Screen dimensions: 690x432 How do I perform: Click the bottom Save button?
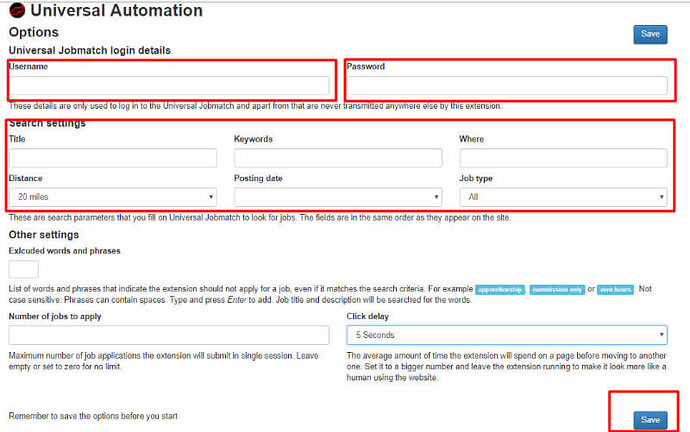[x=650, y=419]
